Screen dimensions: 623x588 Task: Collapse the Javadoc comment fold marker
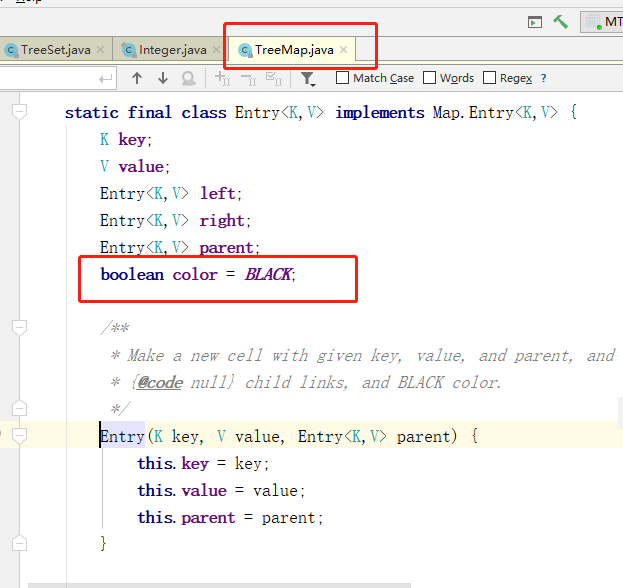tap(19, 328)
